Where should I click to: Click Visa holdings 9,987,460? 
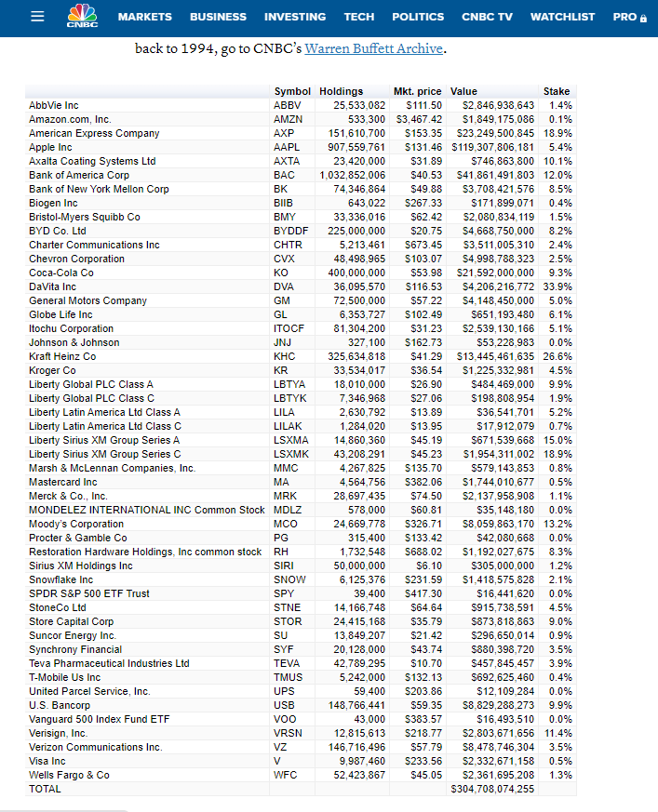point(362,763)
